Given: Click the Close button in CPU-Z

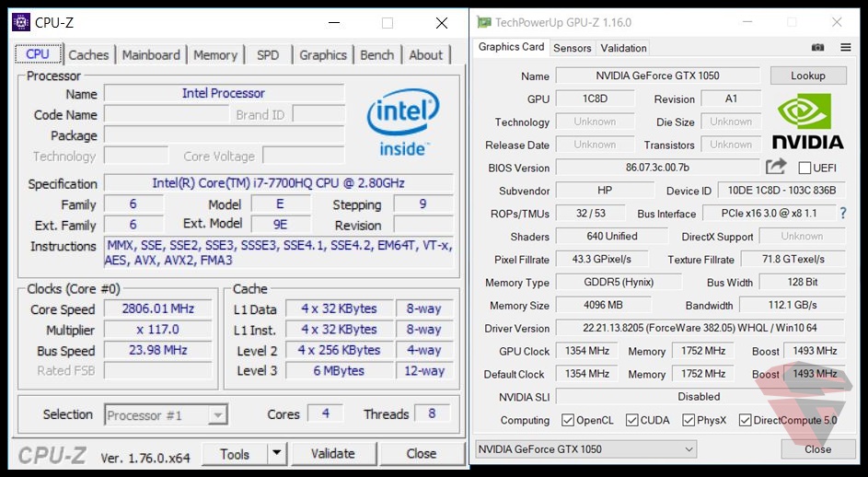Looking at the screenshot, I should (x=422, y=454).
